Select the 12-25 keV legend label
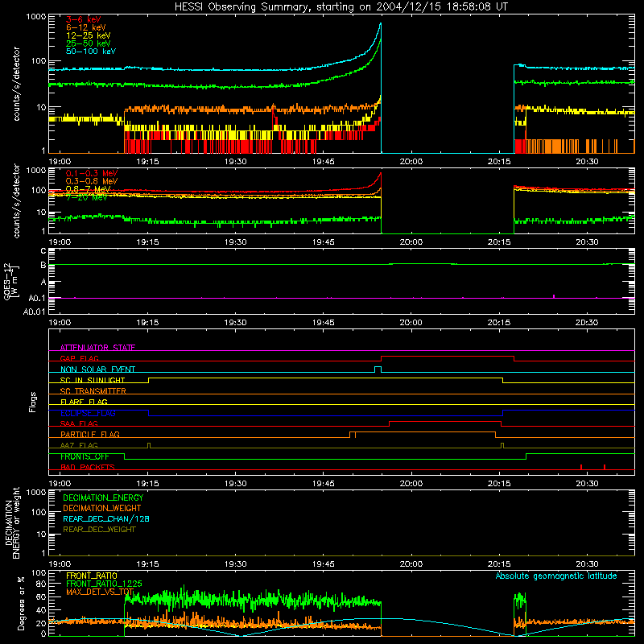The height and width of the screenshot is (644, 644). coord(89,35)
